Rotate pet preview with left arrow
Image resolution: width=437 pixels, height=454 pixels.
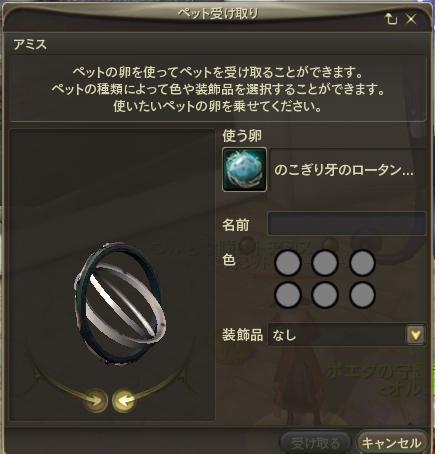click(125, 400)
